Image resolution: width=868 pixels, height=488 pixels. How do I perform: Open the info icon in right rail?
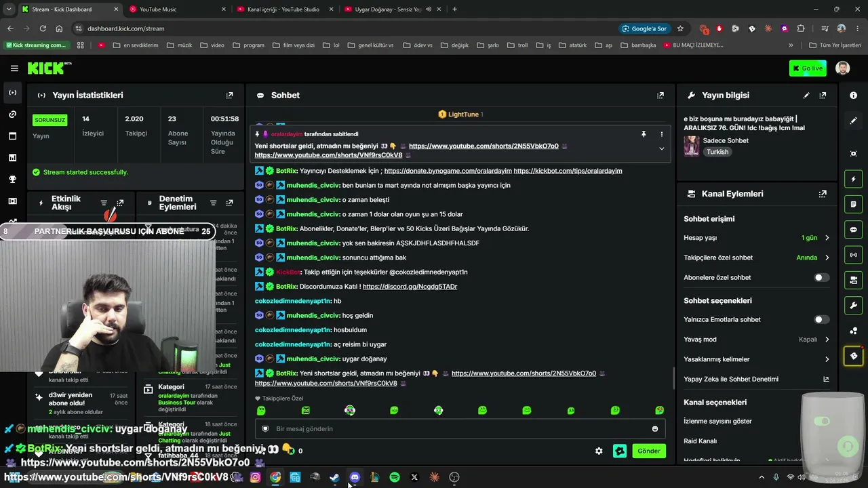click(854, 96)
